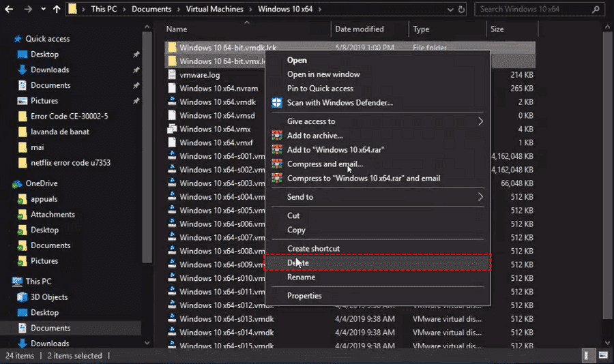Click Downloads icon under This PC
This screenshot has height=364, width=614.
point(23,344)
